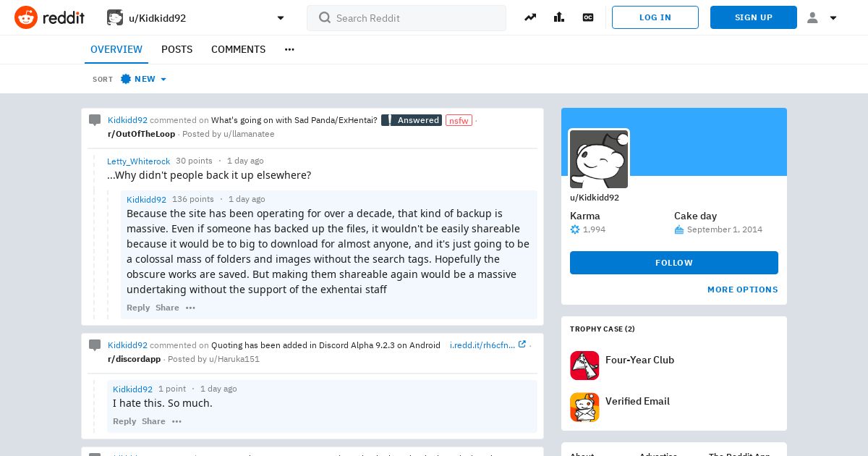Viewport: 868px width, 456px height.
Task: Click Kidkidd92 author name on 136 points comment
Action: [146, 199]
